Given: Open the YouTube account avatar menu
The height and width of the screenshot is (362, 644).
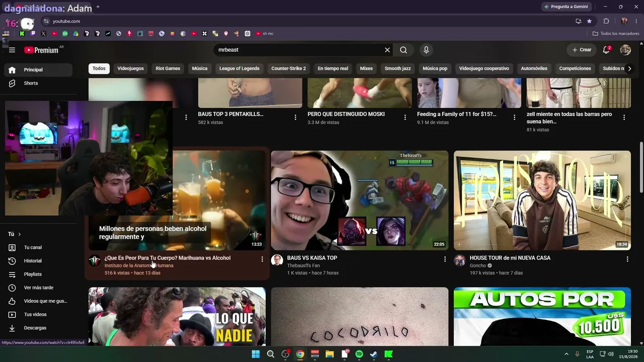Looking at the screenshot, I should [x=625, y=50].
